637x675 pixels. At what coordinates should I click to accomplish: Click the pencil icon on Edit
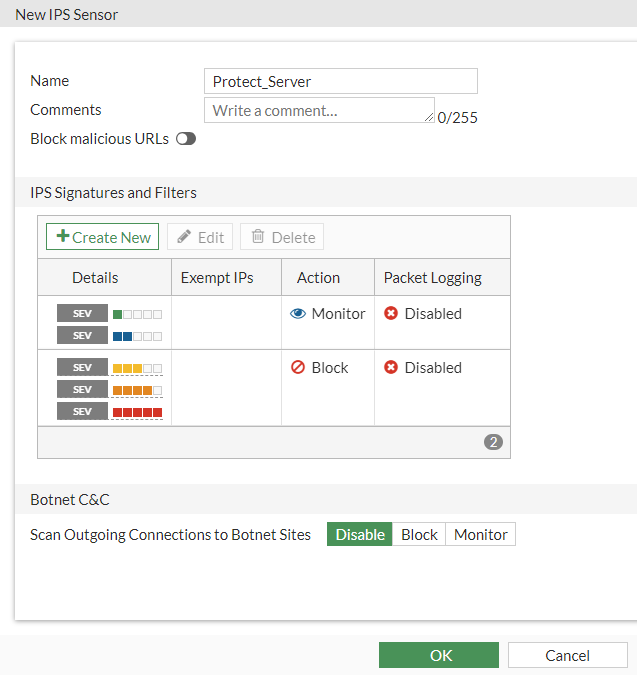click(184, 237)
